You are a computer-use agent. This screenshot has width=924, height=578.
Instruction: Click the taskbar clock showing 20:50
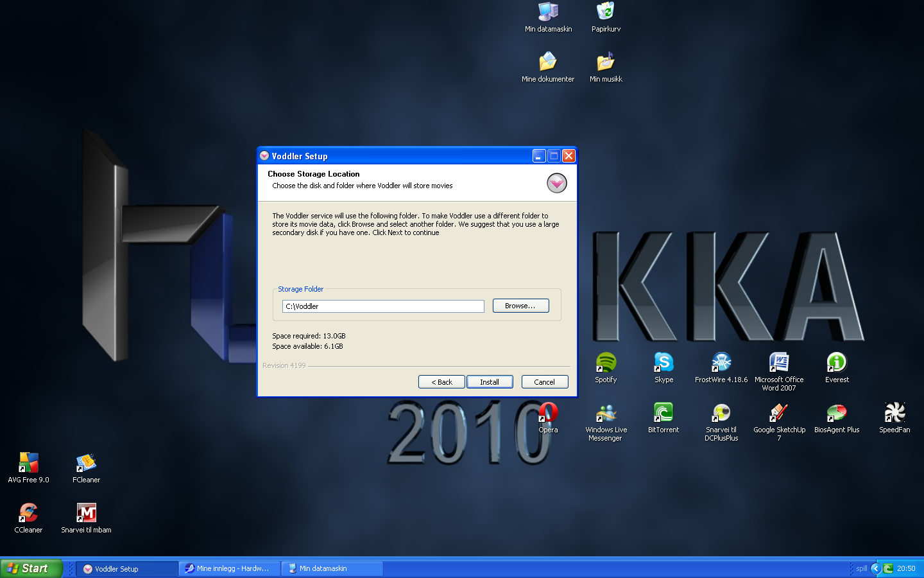906,568
